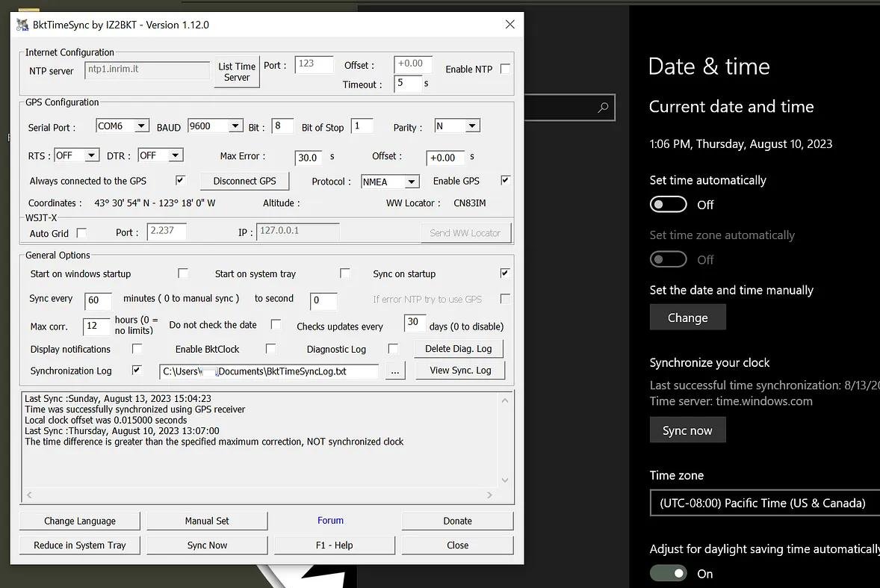This screenshot has height=588, width=880.
Task: Click WW Locator value CN83IM
Action: point(470,203)
